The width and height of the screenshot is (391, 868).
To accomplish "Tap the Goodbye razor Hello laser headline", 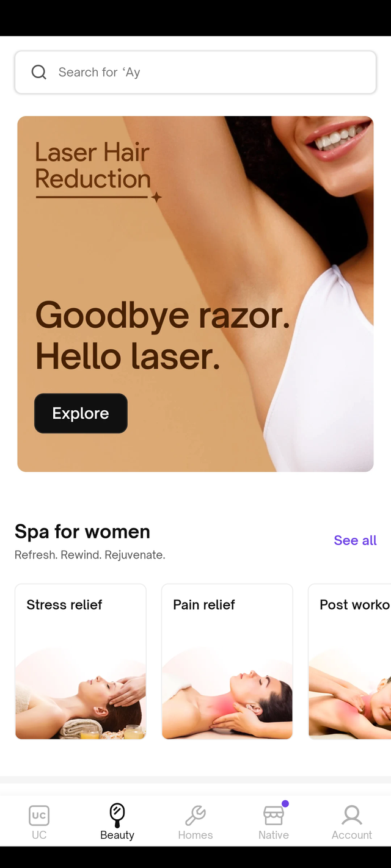I will tap(163, 336).
